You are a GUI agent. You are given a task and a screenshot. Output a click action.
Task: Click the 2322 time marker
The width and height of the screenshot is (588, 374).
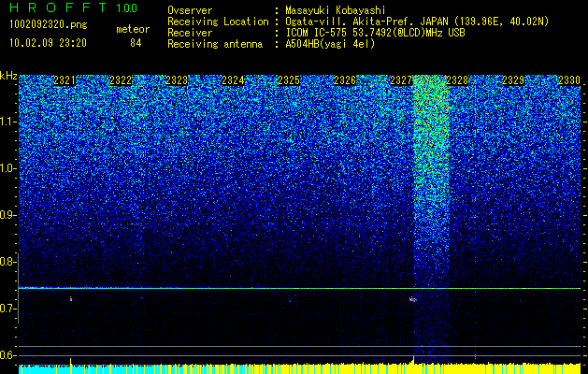(x=121, y=80)
